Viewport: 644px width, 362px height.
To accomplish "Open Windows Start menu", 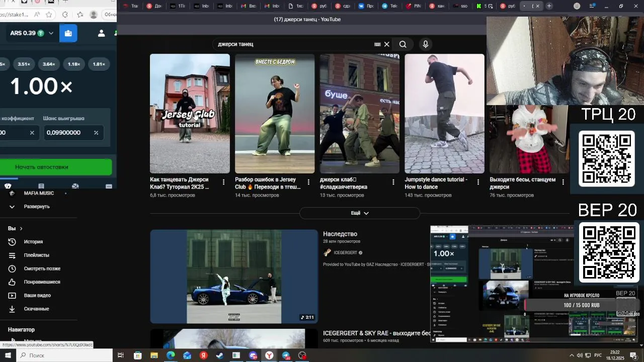I will 8,355.
